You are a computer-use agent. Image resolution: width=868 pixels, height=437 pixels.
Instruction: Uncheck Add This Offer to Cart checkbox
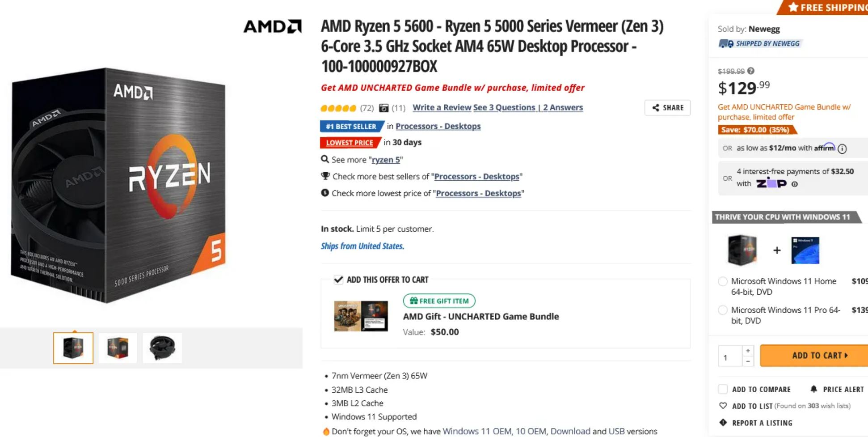point(338,280)
